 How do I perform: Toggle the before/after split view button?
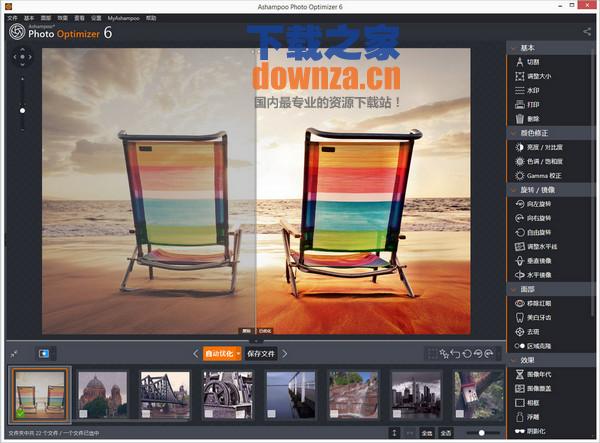(x=44, y=353)
